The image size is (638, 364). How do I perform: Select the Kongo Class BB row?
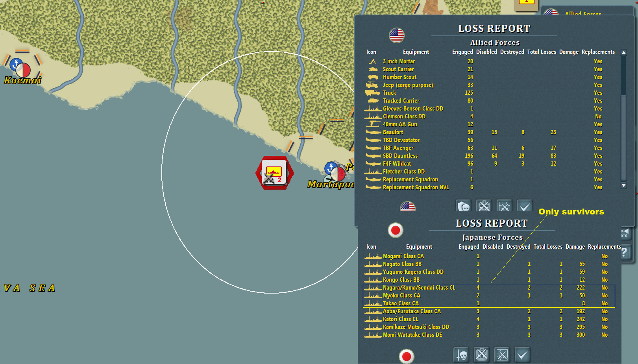[x=489, y=280]
